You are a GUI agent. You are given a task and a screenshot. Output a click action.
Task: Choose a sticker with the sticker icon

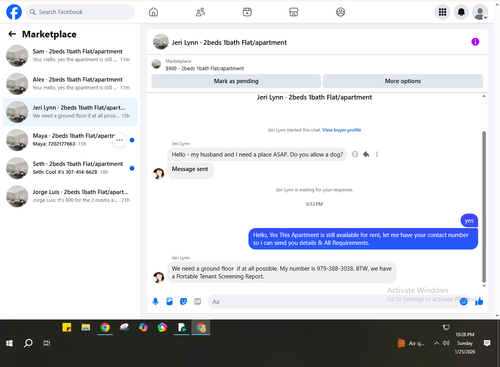183,302
